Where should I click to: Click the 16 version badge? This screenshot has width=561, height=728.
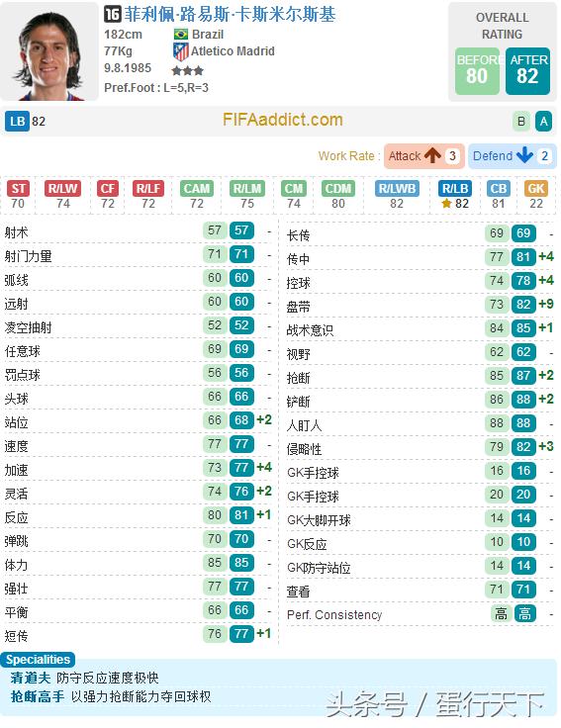click(113, 14)
